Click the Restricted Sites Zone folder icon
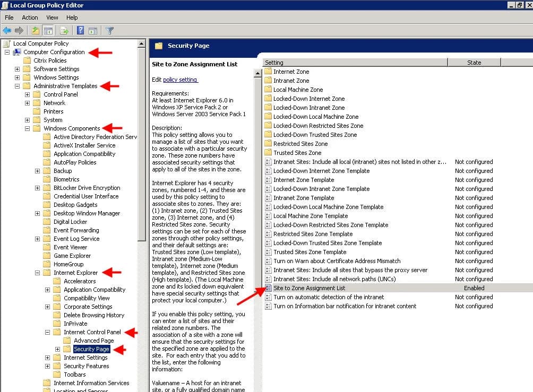Screen dimensions: 533x392 tap(268, 144)
